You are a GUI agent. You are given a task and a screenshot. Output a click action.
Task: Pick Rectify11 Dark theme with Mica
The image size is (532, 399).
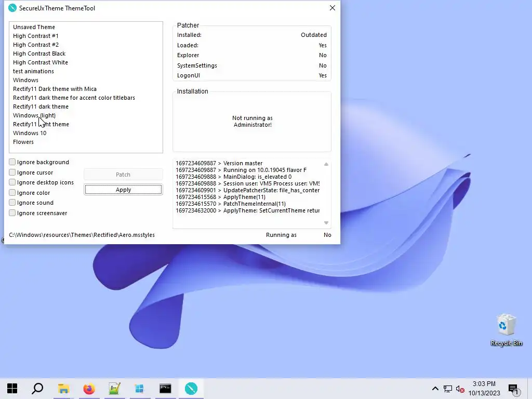click(x=55, y=89)
